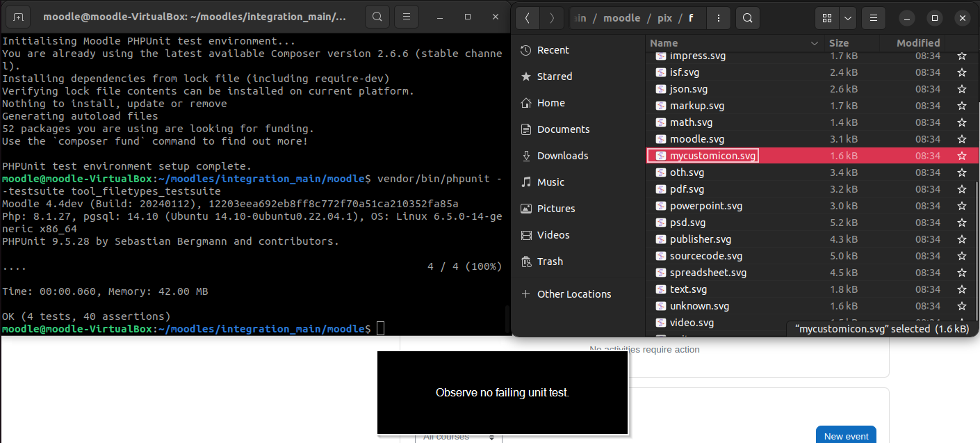Screen dimensions: 980x443
Task: Switch file manager to grid view
Action: (x=827, y=18)
